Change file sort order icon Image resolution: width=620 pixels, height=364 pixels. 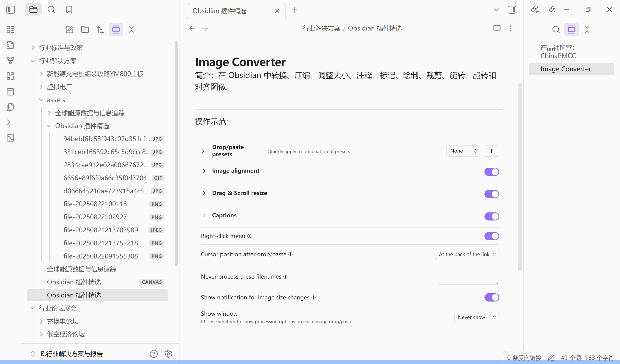coord(100,29)
